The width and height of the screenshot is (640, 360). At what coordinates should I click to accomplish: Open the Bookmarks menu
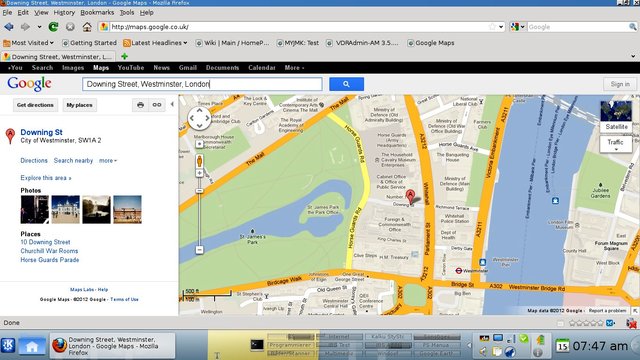[x=97, y=13]
